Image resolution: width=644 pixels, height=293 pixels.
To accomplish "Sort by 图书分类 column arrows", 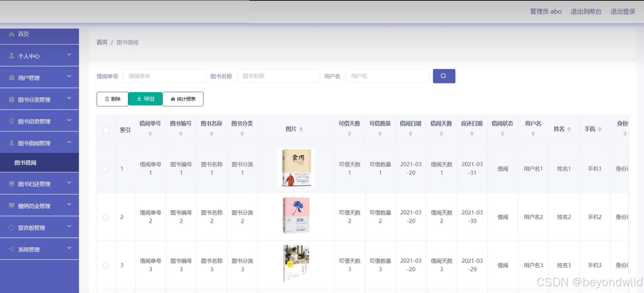I will [x=242, y=134].
